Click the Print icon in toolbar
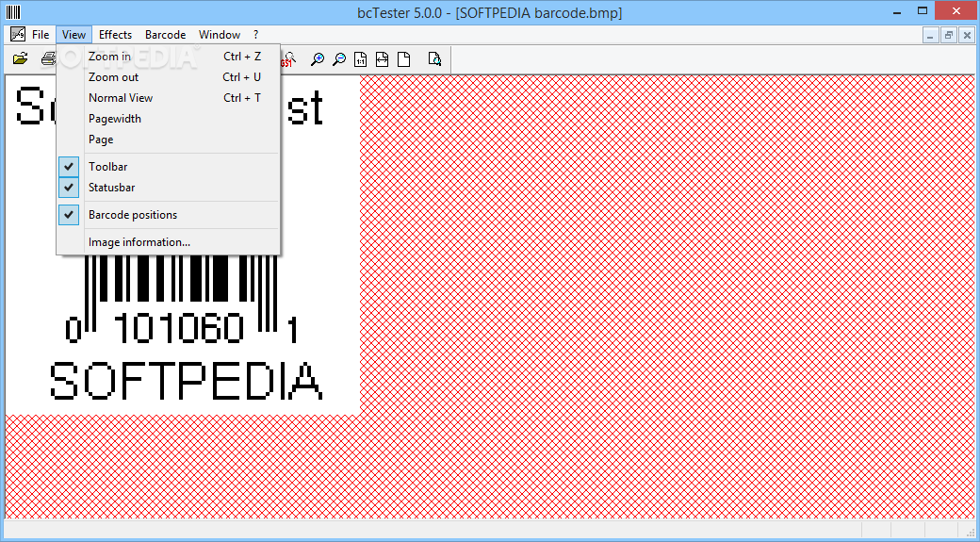Screen dimensions: 980x542 [x=49, y=59]
